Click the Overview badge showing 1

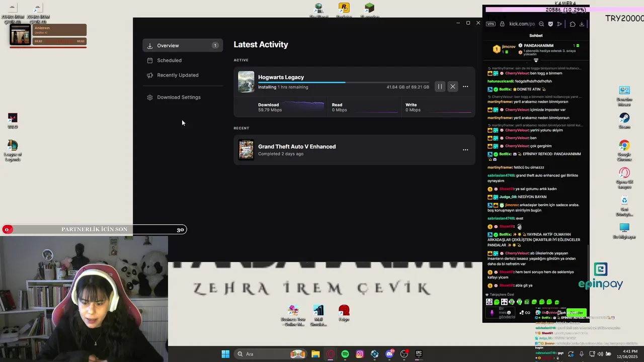(215, 45)
